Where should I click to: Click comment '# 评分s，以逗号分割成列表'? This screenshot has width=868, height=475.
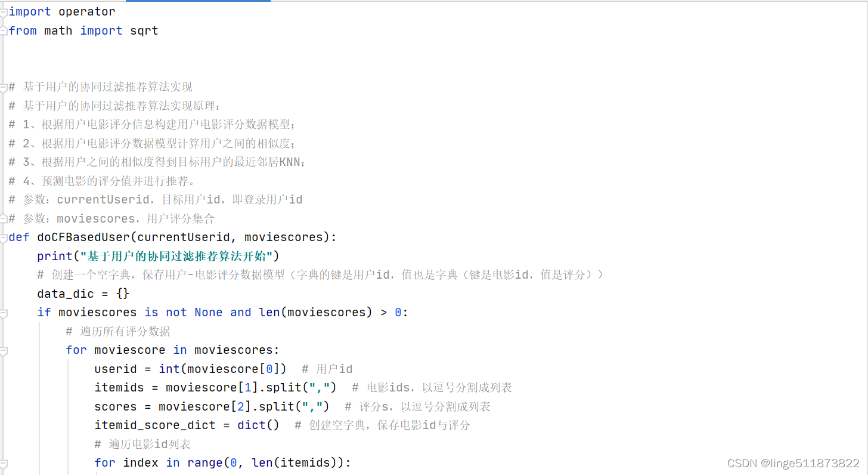418,406
